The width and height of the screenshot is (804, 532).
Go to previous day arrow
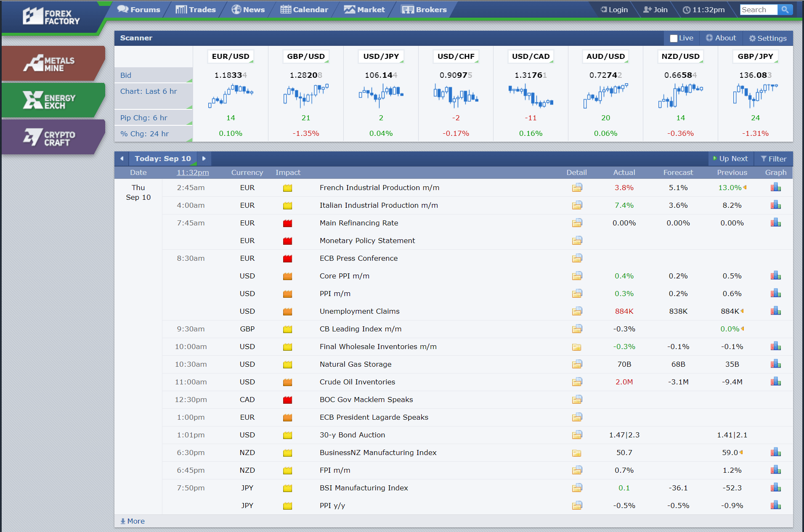pos(122,159)
